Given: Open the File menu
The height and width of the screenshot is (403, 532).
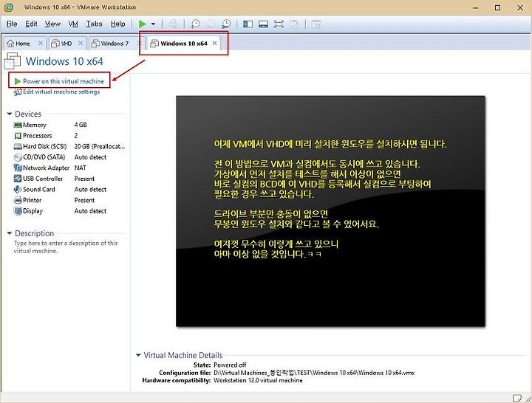Looking at the screenshot, I should click(12, 24).
